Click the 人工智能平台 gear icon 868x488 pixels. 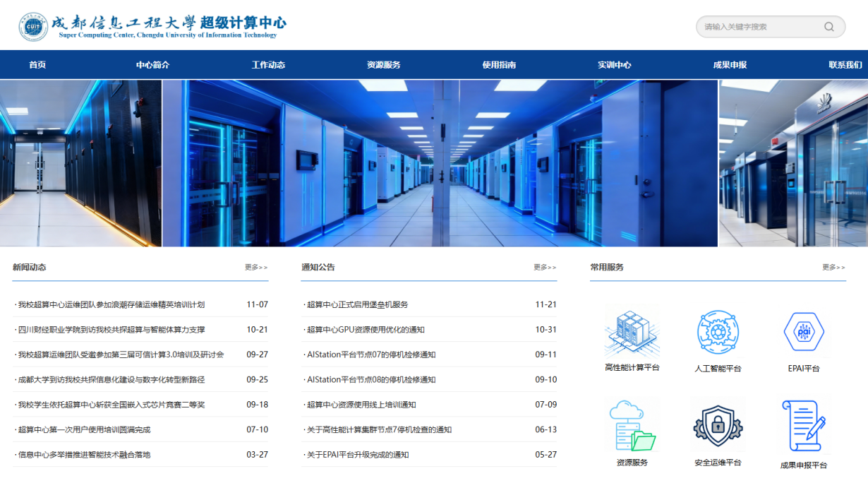(718, 332)
